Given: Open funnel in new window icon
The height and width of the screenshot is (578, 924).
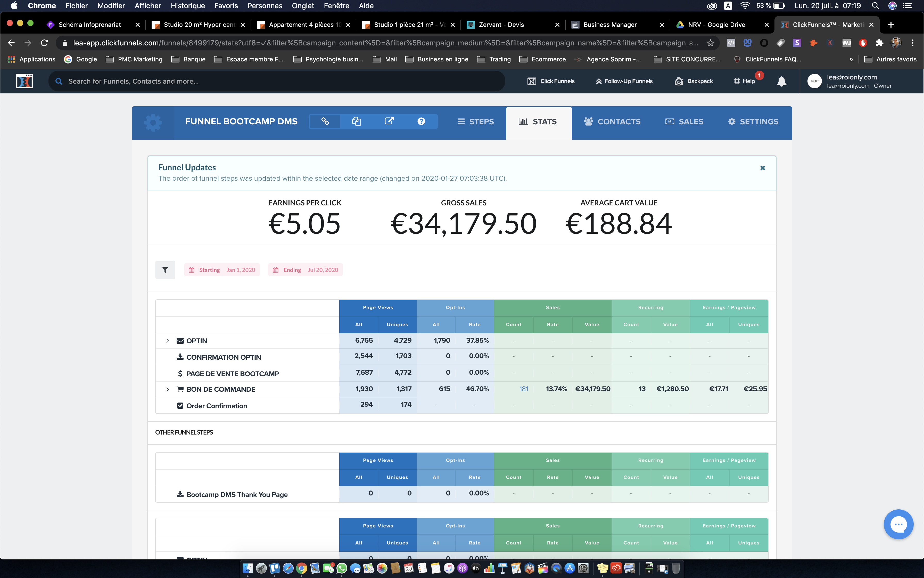Looking at the screenshot, I should (x=389, y=121).
